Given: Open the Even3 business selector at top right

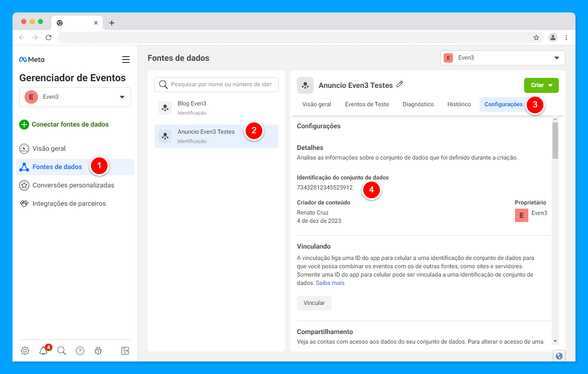Looking at the screenshot, I should [x=503, y=58].
